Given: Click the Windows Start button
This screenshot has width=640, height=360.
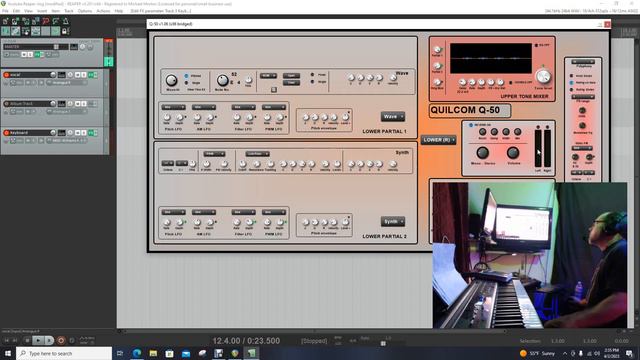Looking at the screenshot, I should (x=8, y=353).
